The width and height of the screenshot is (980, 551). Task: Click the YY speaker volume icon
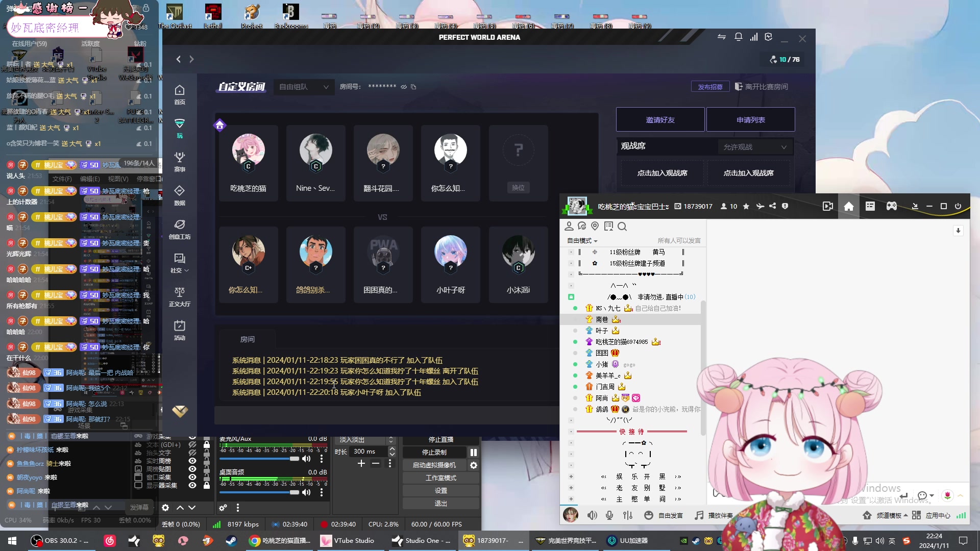[592, 515]
